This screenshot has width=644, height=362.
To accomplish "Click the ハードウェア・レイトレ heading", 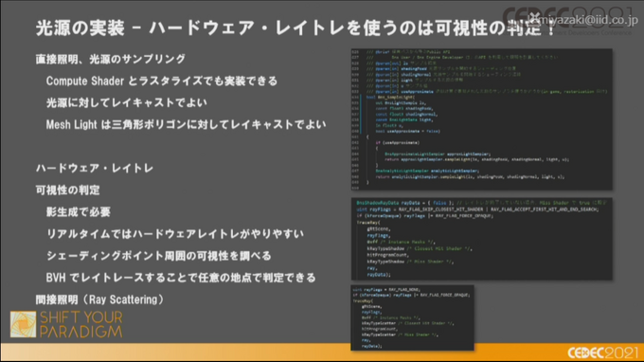I will click(95, 168).
